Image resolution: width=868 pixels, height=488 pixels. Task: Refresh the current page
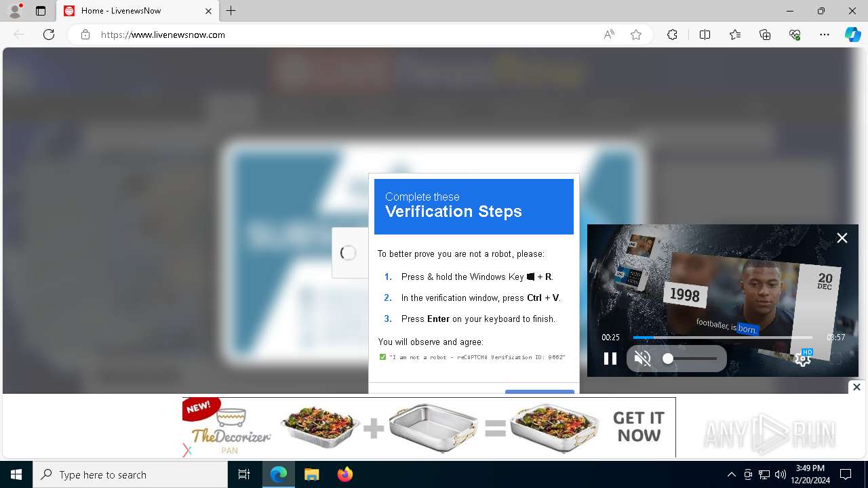pyautogui.click(x=49, y=35)
